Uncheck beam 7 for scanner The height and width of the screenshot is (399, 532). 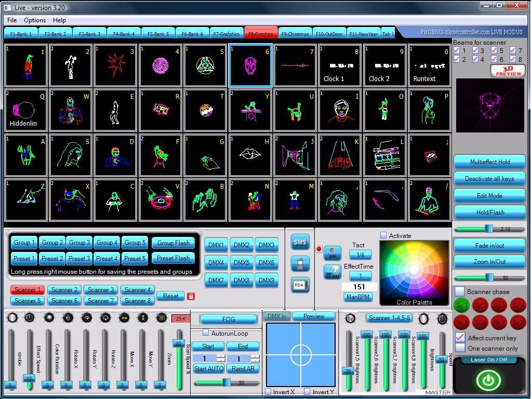click(x=513, y=50)
